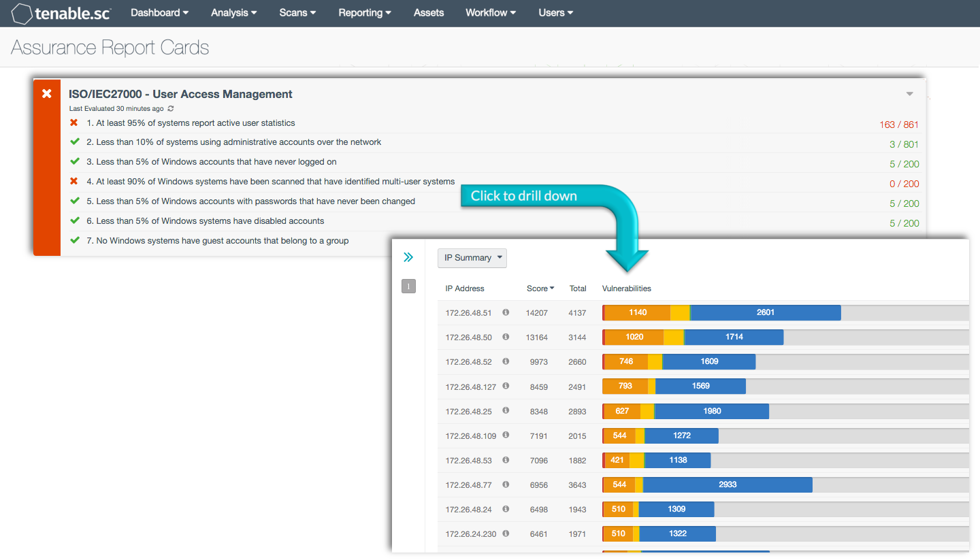Click the 0 / 200 result for policy 4
This screenshot has height=560, width=980.
click(x=904, y=184)
